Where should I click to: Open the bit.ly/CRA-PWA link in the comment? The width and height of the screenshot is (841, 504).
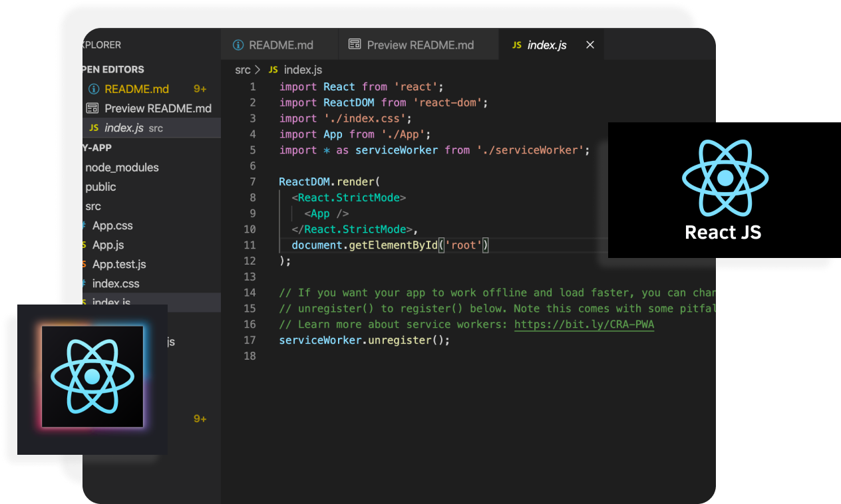584,324
